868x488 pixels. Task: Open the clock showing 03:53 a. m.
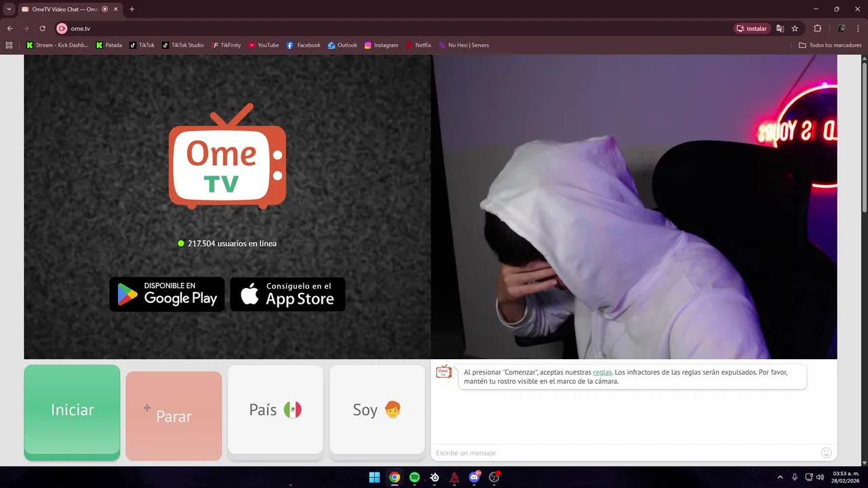click(846, 477)
